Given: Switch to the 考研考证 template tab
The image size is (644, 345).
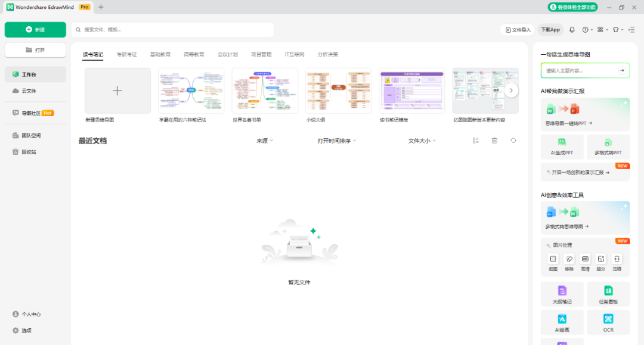Looking at the screenshot, I should click(126, 54).
